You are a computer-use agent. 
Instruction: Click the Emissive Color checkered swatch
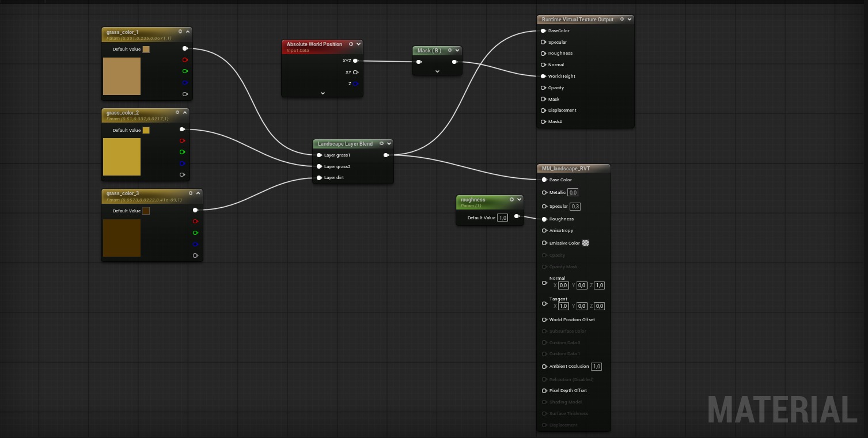pos(586,243)
